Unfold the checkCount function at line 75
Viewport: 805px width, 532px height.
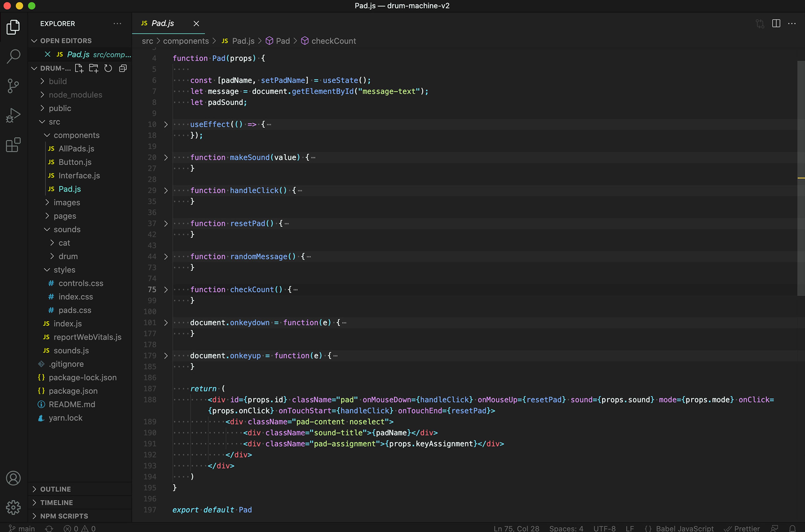point(166,290)
